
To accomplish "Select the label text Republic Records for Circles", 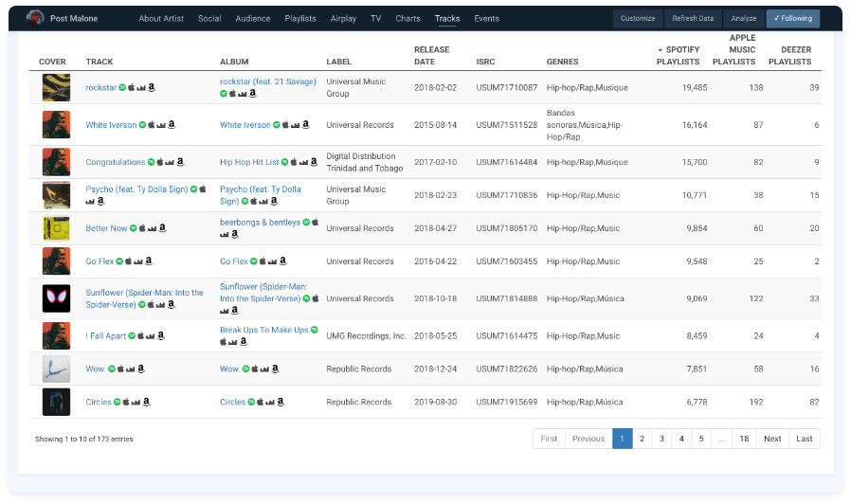I will point(359,402).
